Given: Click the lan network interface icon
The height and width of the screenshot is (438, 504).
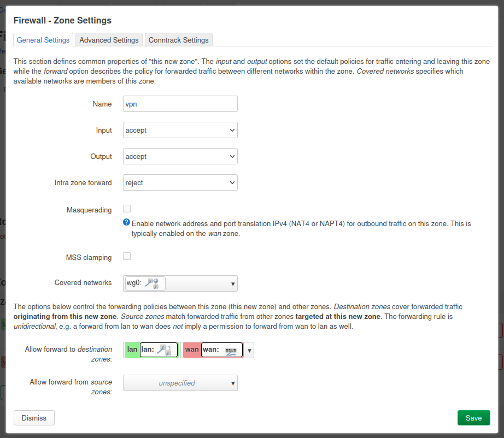Looking at the screenshot, I should pyautogui.click(x=164, y=350).
